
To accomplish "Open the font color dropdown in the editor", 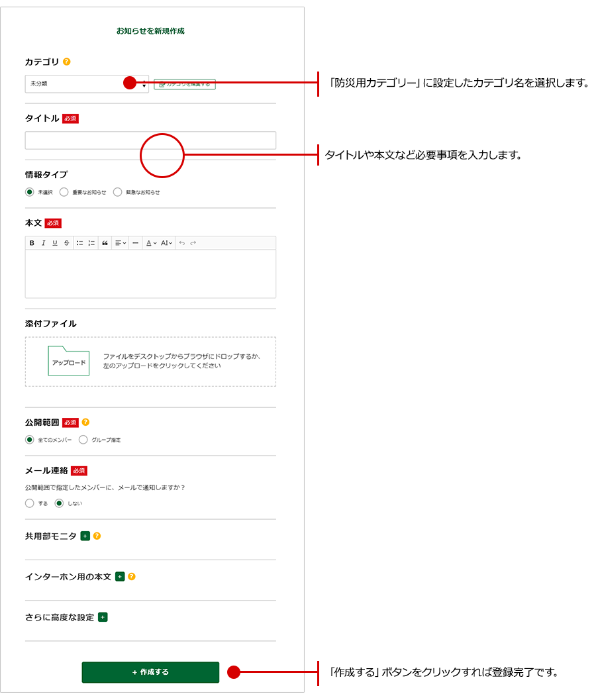I will (151, 243).
